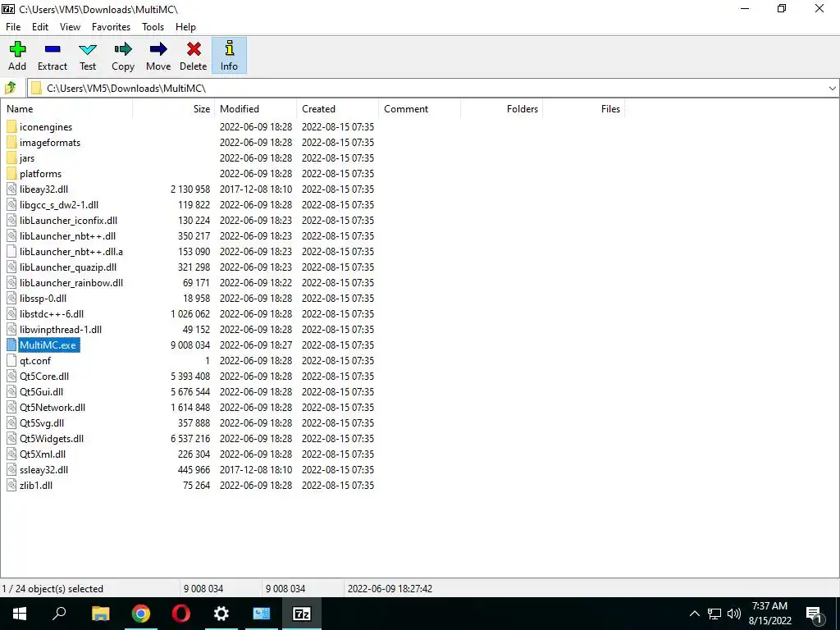
Task: Select the jars folder icon
Action: pyautogui.click(x=11, y=158)
